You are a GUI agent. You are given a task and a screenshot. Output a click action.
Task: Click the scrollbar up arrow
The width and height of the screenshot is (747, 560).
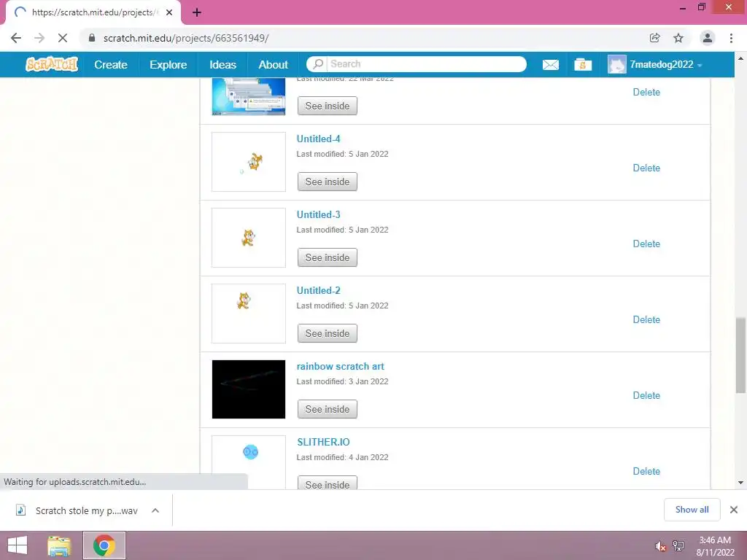pos(740,58)
